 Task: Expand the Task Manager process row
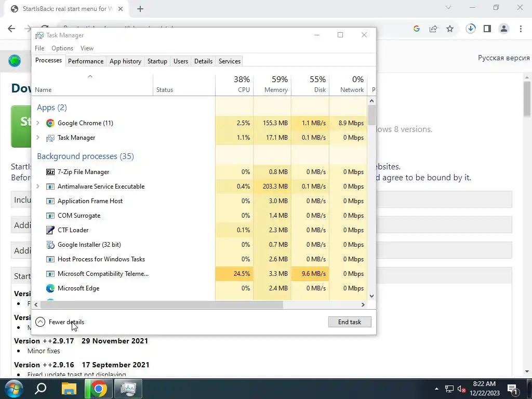point(38,137)
